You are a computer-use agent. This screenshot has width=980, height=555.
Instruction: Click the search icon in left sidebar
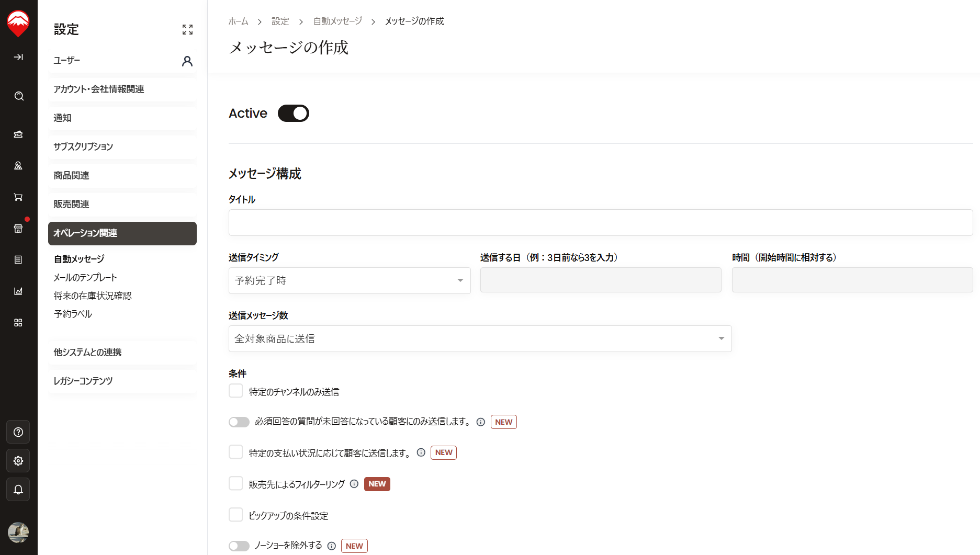19,96
